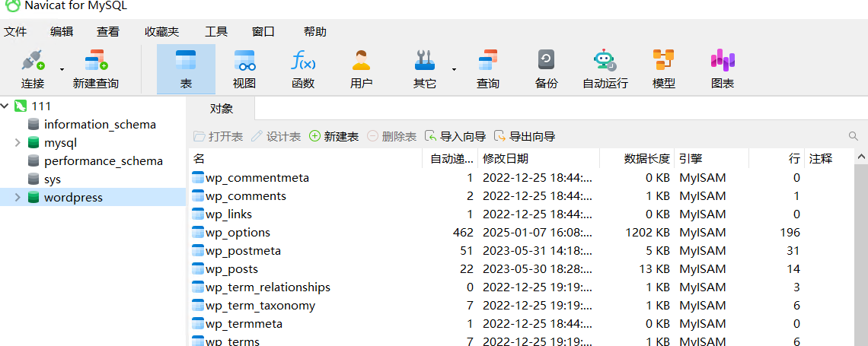Select the wordpress database
The height and width of the screenshot is (346, 868).
[x=74, y=197]
